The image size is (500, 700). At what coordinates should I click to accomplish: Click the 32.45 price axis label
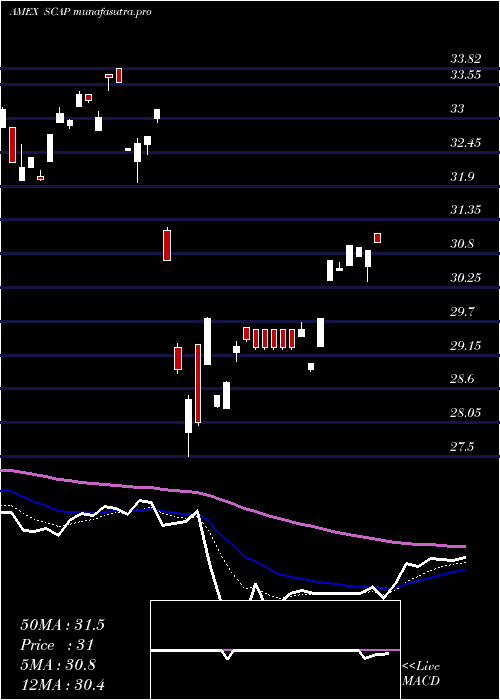[466, 143]
